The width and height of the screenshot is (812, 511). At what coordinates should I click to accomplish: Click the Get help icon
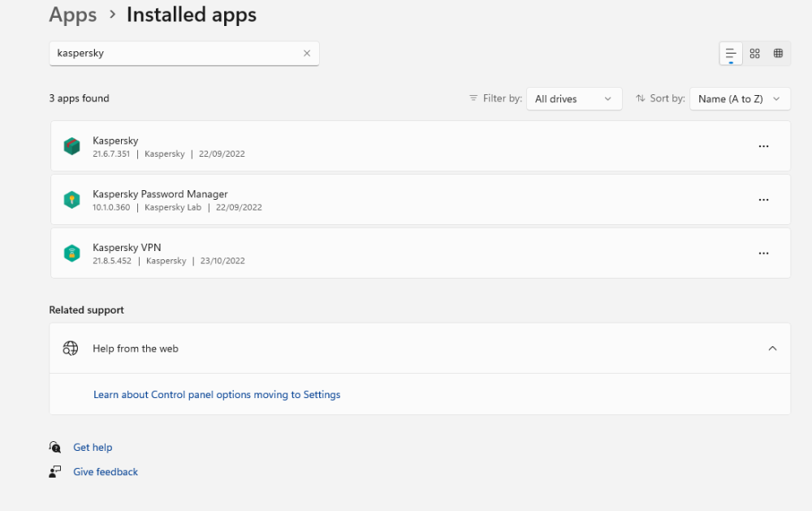[54, 447]
